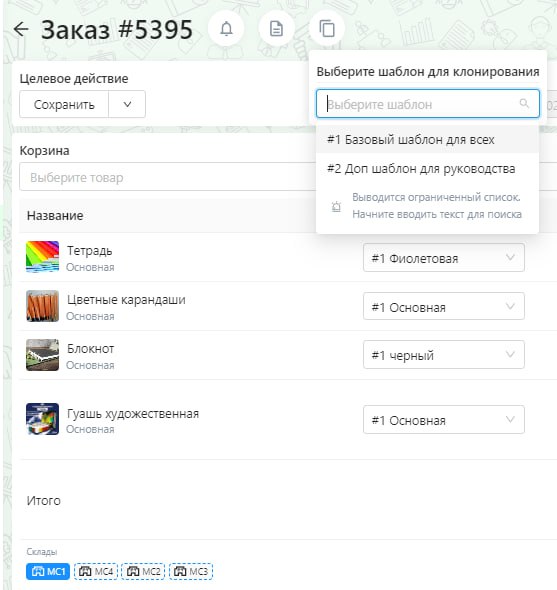This screenshot has width=557, height=590.
Task: Choose #1 Базовый шаблон для всех
Action: coord(428,140)
